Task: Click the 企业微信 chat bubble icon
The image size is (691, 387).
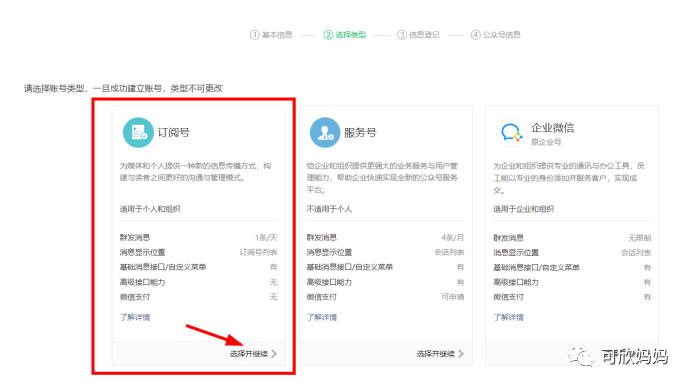Action: pos(511,132)
